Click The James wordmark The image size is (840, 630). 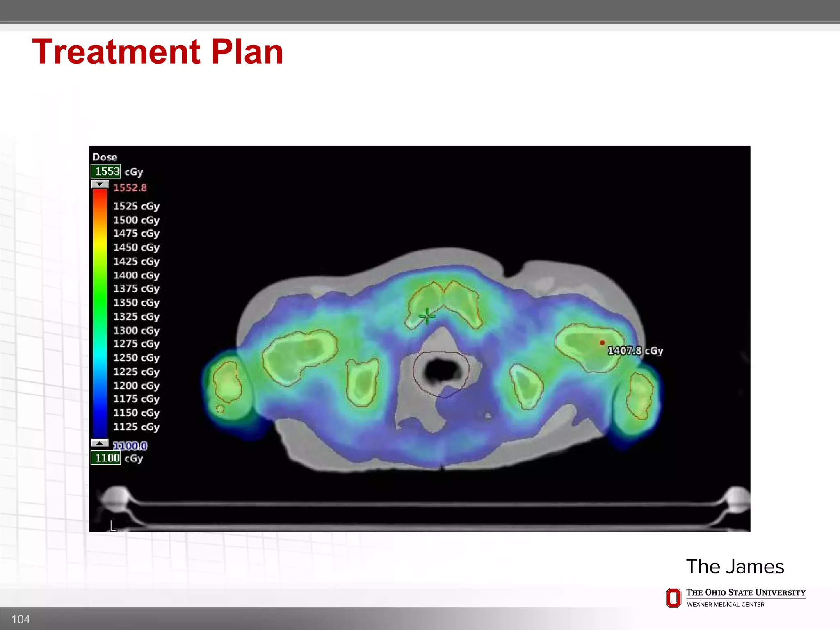735,567
